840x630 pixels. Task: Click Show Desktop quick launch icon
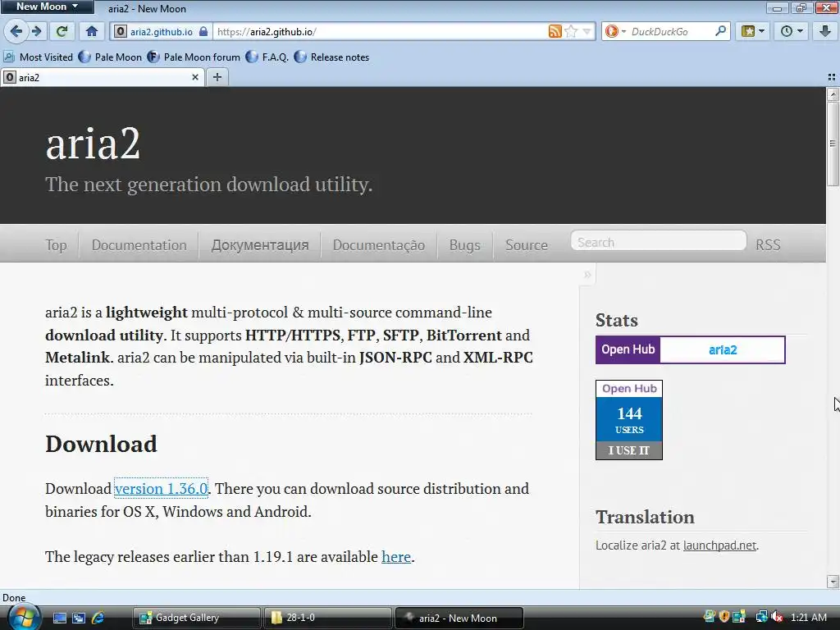(59, 618)
